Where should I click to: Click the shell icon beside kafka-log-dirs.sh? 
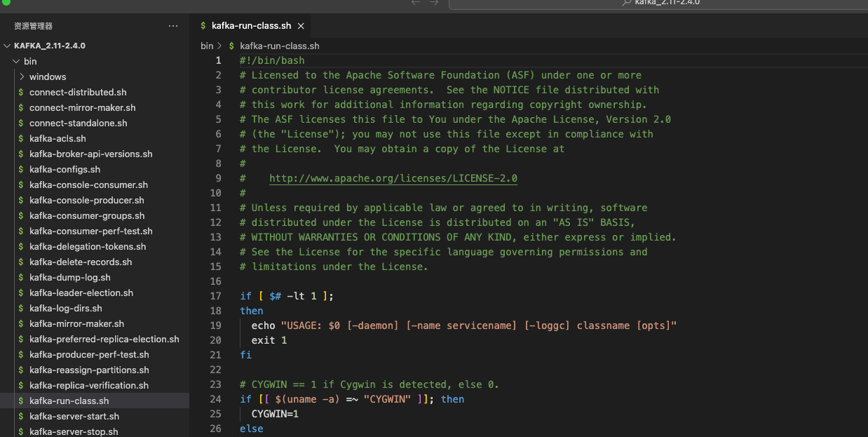click(x=21, y=309)
